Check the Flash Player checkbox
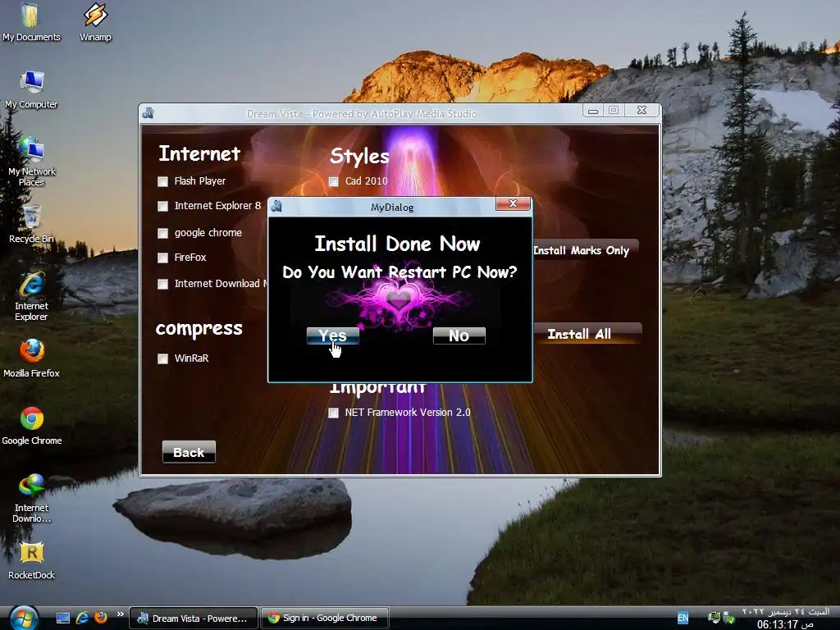The height and width of the screenshot is (630, 840). point(163,181)
